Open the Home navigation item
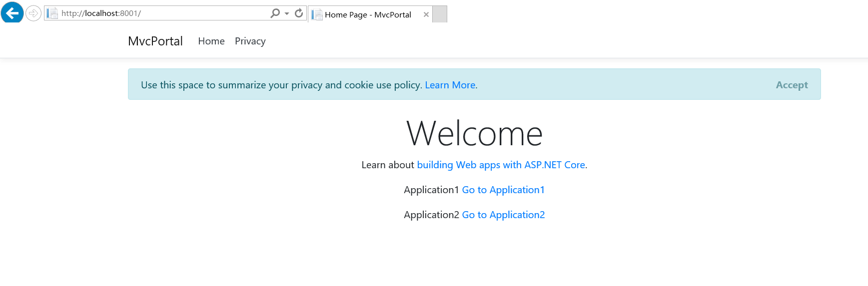The width and height of the screenshot is (868, 286). tap(211, 41)
